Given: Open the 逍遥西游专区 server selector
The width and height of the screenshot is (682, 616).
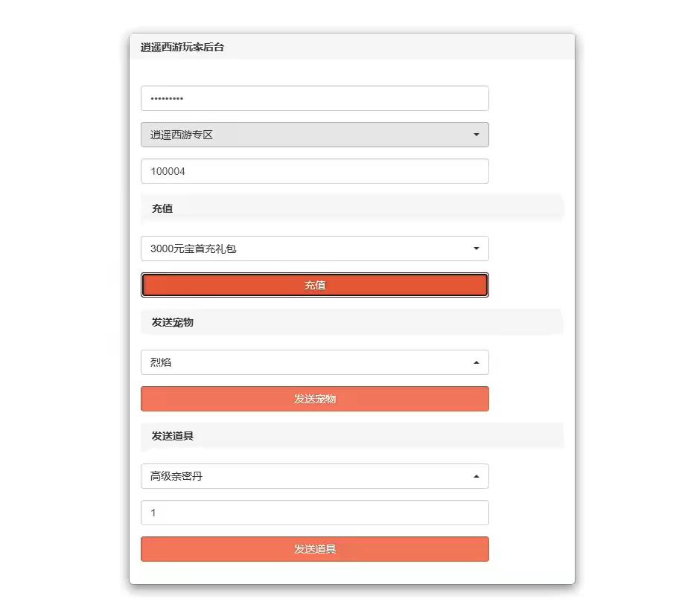Looking at the screenshot, I should [x=313, y=135].
